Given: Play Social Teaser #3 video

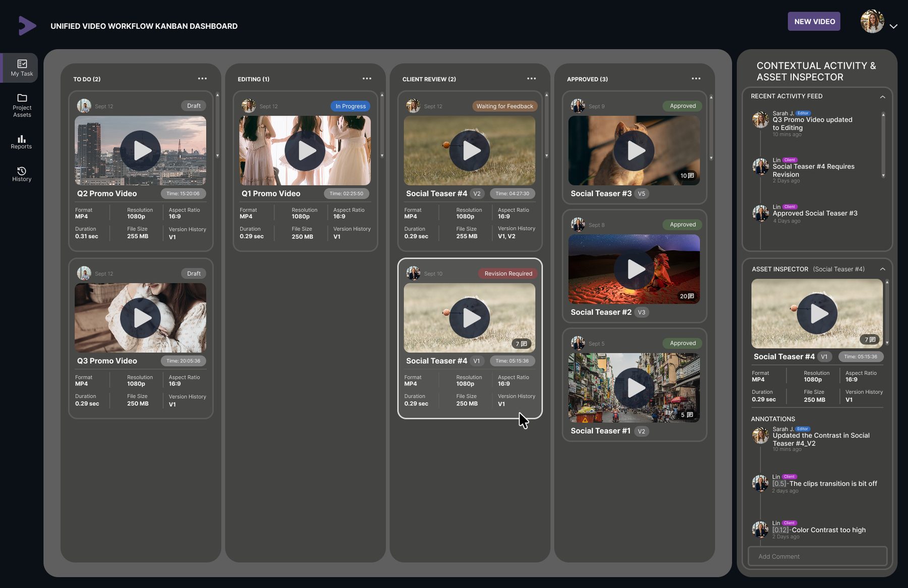Looking at the screenshot, I should 634,151.
